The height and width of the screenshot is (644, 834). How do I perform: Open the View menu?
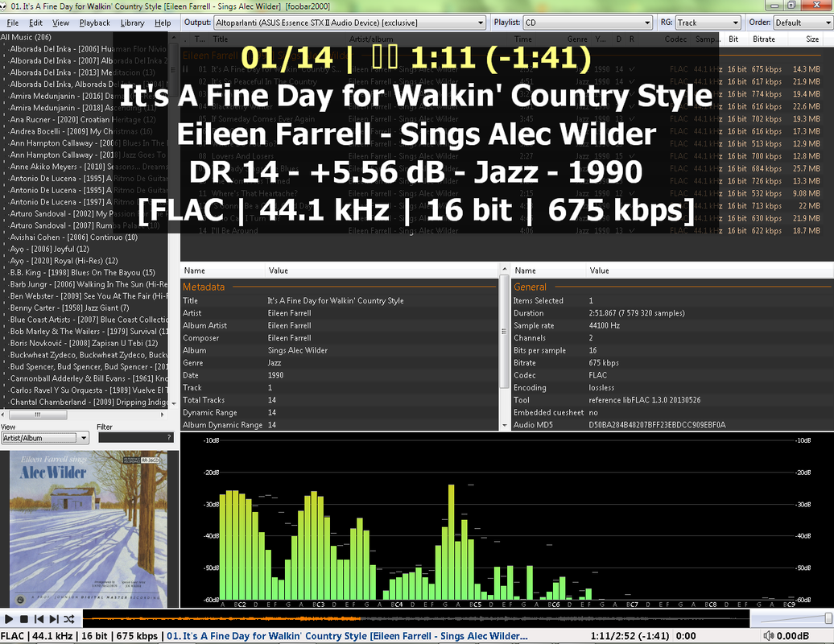[60, 23]
